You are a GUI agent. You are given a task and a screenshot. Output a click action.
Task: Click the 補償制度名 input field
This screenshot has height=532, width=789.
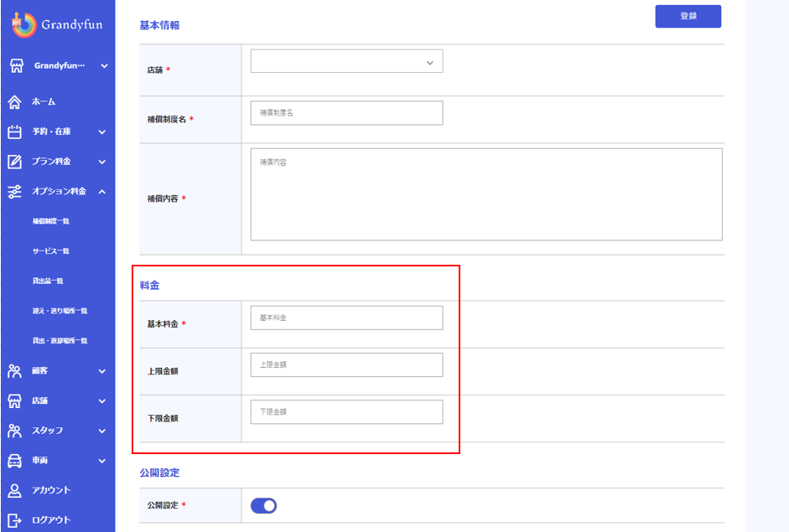tap(346, 112)
